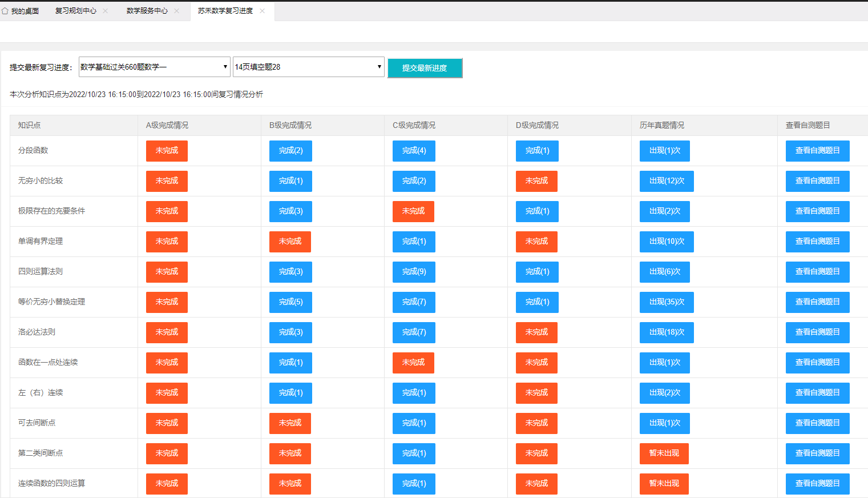The height and width of the screenshot is (498, 868).
Task: Click the 提交最新进度 button
Action: click(425, 68)
